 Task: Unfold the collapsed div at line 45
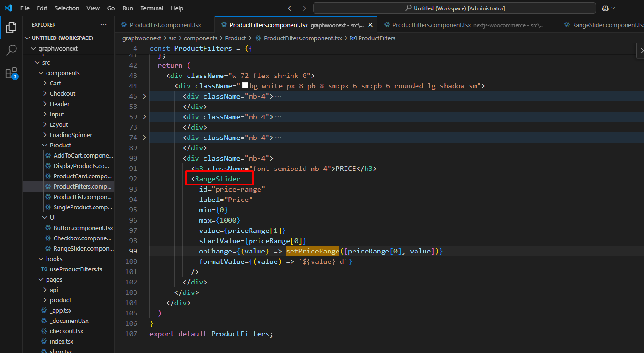[x=144, y=96]
